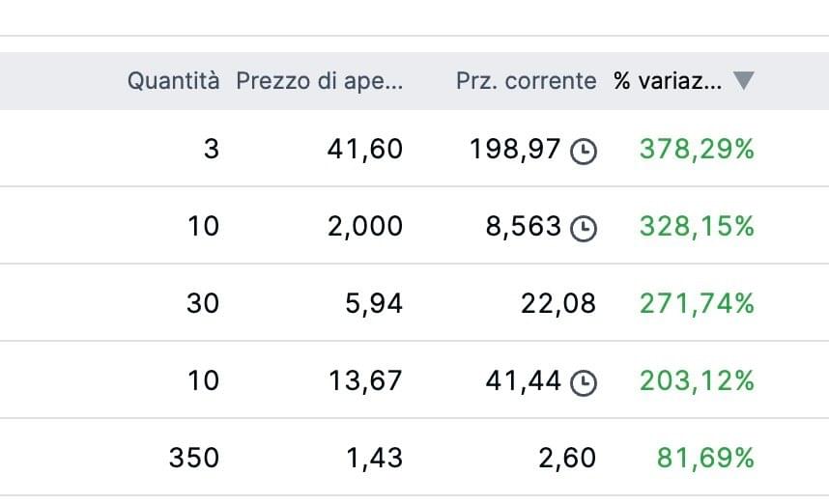The image size is (829, 504).
Task: Click the sort arrow in % variaz column
Action: point(743,81)
